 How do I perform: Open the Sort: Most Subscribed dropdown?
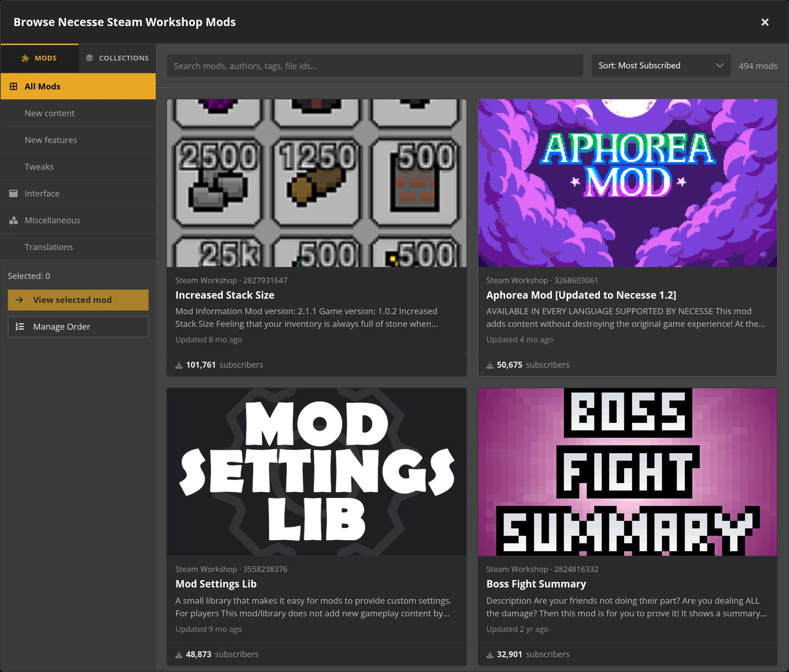[x=661, y=66]
